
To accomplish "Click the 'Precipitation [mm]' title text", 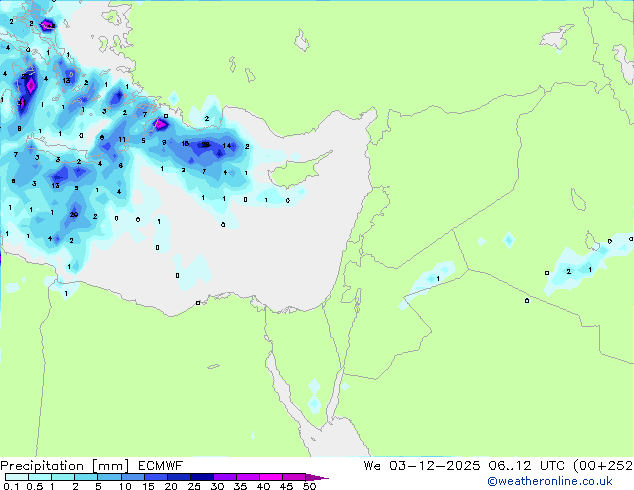I will pos(65,466).
